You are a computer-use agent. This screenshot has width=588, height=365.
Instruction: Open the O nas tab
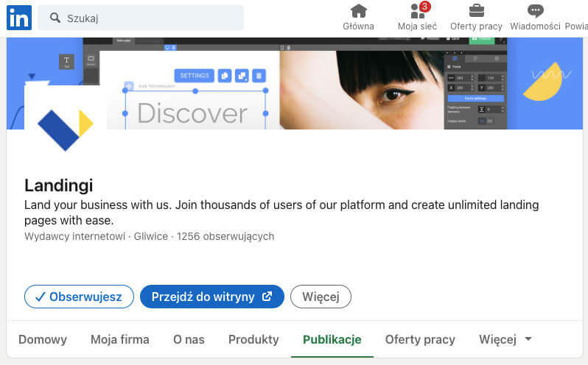[189, 339]
